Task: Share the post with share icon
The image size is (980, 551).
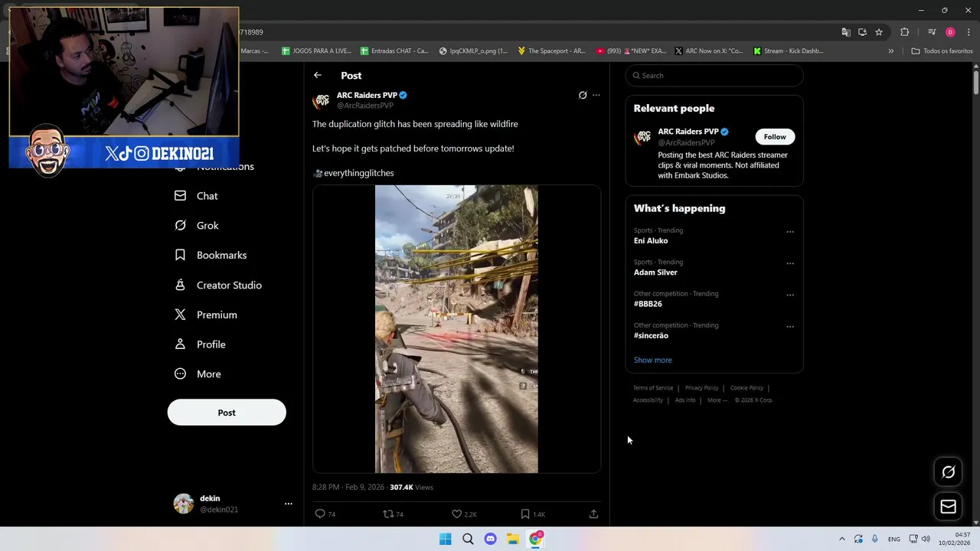Action: 593,514
